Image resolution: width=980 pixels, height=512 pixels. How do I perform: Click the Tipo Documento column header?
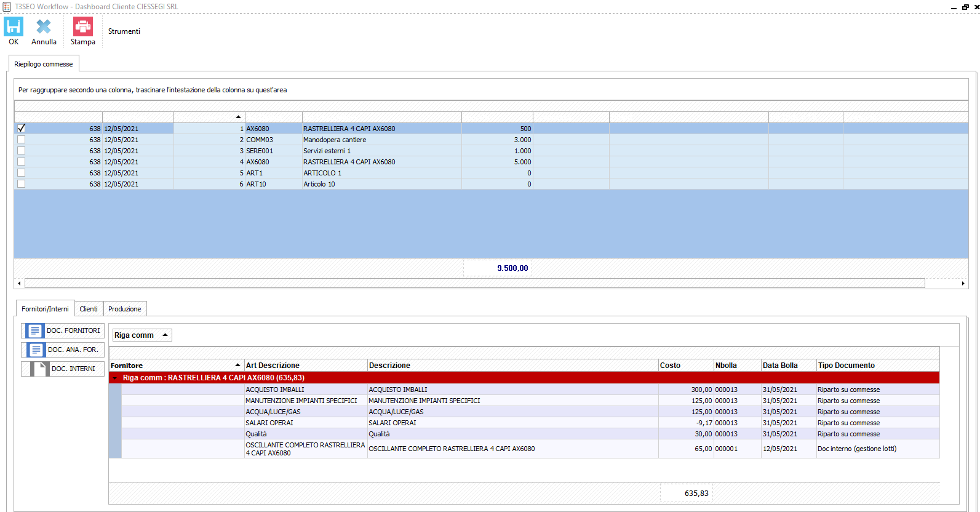click(x=878, y=366)
